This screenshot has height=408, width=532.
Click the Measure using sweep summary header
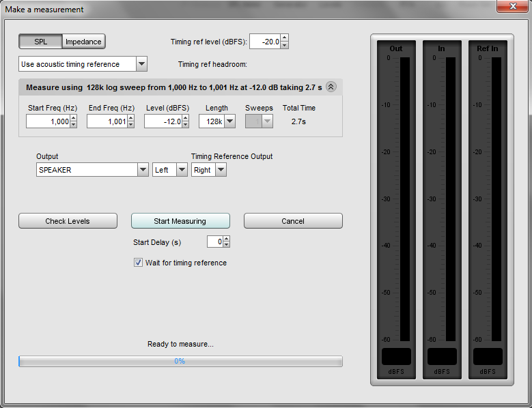(x=180, y=87)
